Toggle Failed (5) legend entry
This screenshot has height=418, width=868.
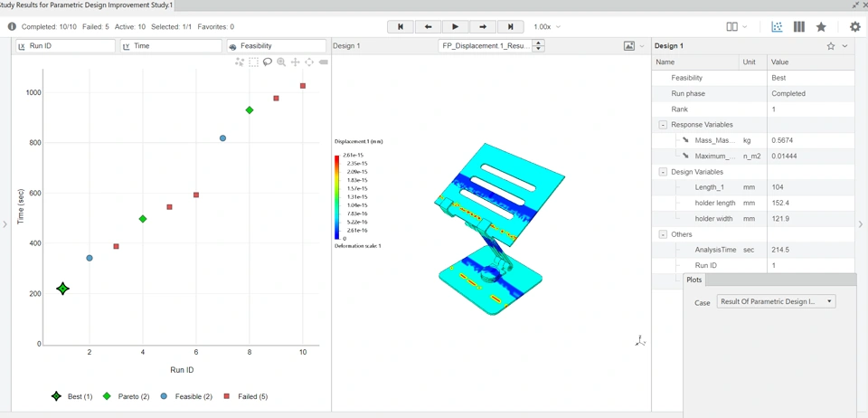(x=245, y=396)
